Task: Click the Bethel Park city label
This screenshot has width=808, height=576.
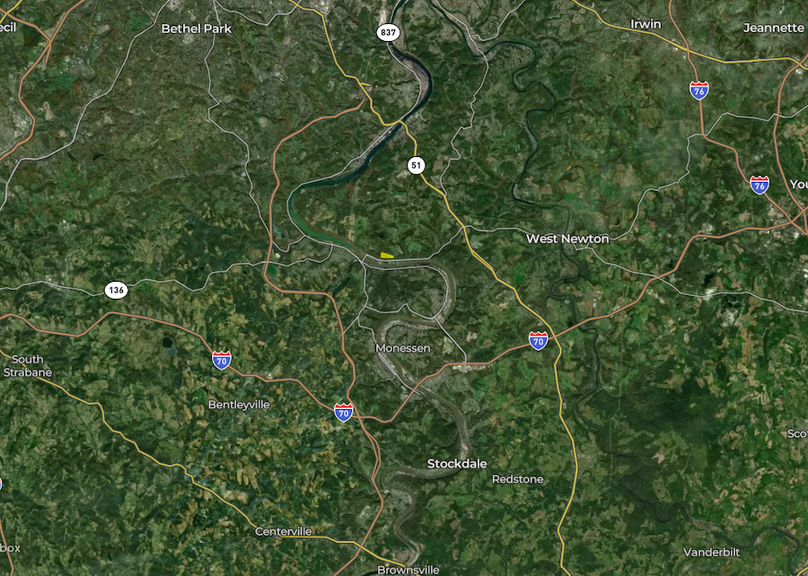Action: [x=196, y=29]
